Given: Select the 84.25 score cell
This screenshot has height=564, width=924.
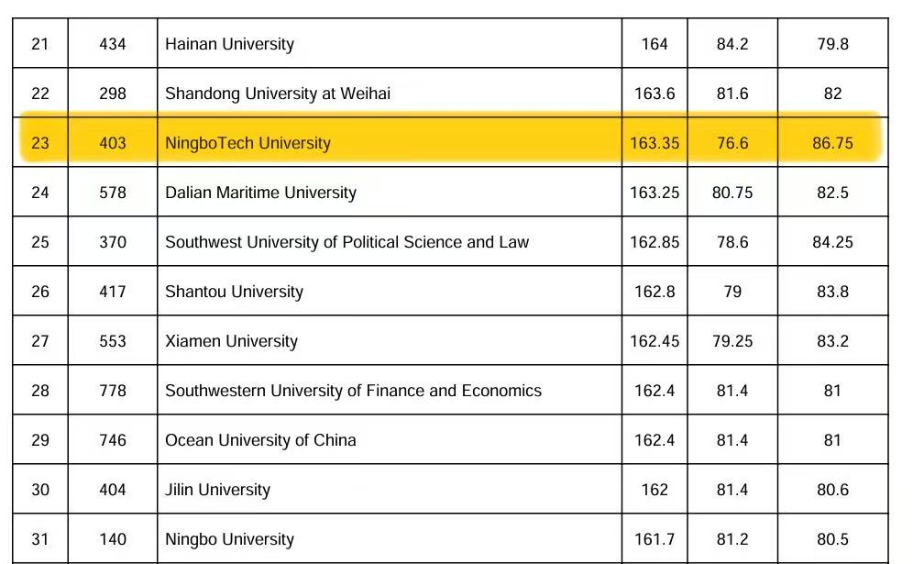Looking at the screenshot, I should pos(832,242).
